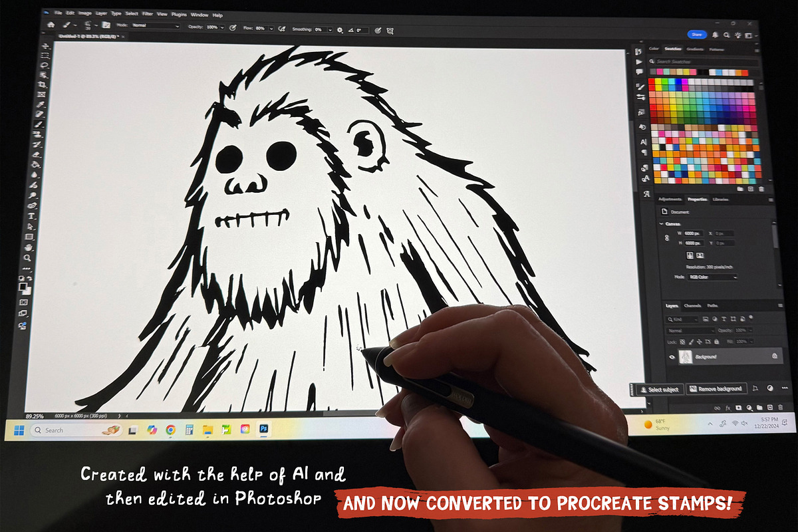This screenshot has height=532, width=798.
Task: Open Chrome from the Windows taskbar
Action: point(171,430)
